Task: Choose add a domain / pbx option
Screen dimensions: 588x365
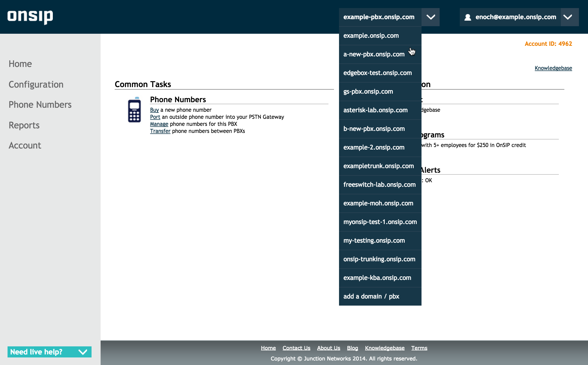Action: pyautogui.click(x=371, y=297)
